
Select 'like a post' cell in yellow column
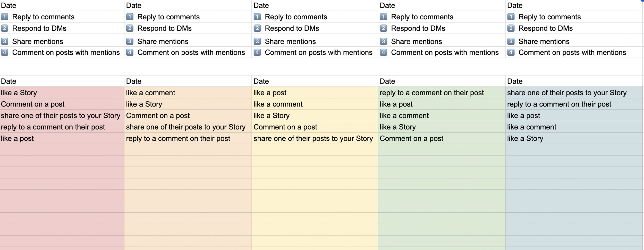pos(315,93)
